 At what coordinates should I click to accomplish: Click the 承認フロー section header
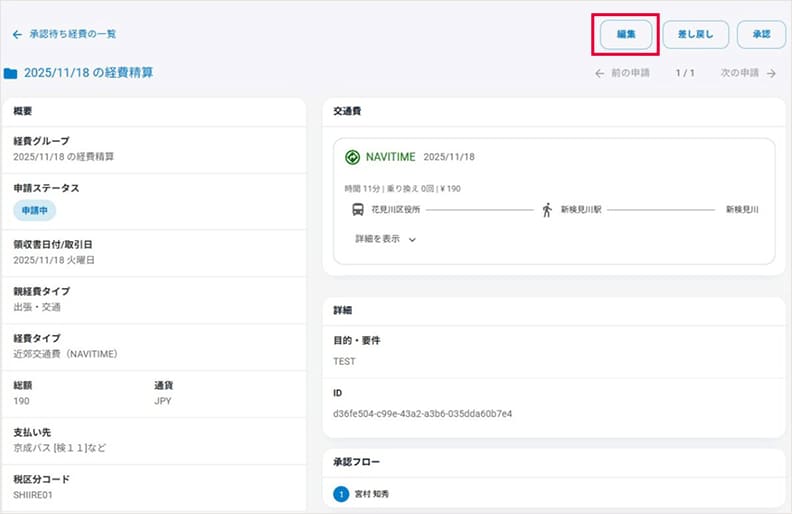point(356,462)
